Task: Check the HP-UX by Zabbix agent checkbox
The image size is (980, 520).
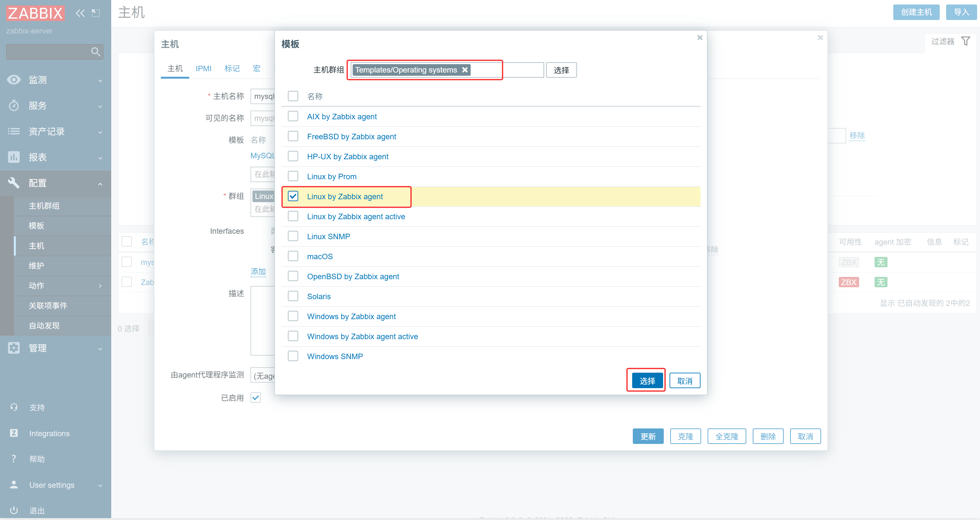Action: point(293,156)
